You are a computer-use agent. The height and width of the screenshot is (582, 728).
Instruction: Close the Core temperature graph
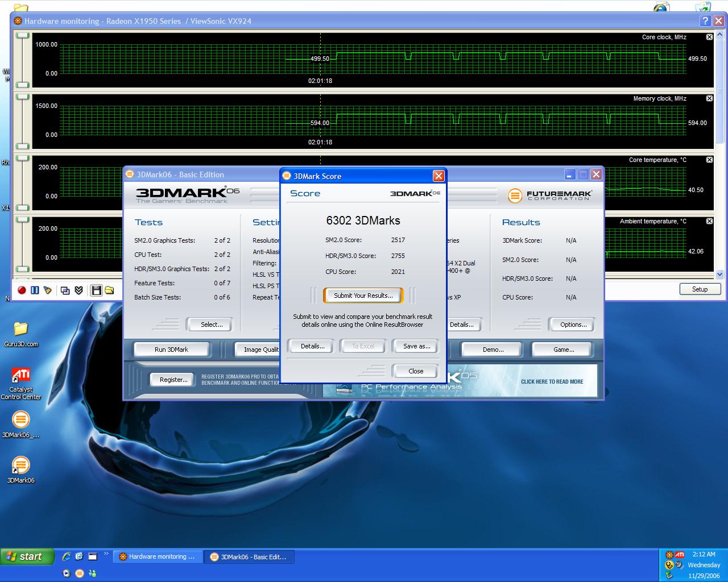[709, 160]
